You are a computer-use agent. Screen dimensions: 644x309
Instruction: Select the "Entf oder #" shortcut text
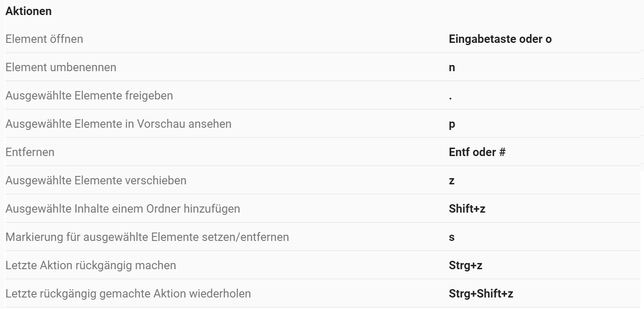pyautogui.click(x=477, y=152)
